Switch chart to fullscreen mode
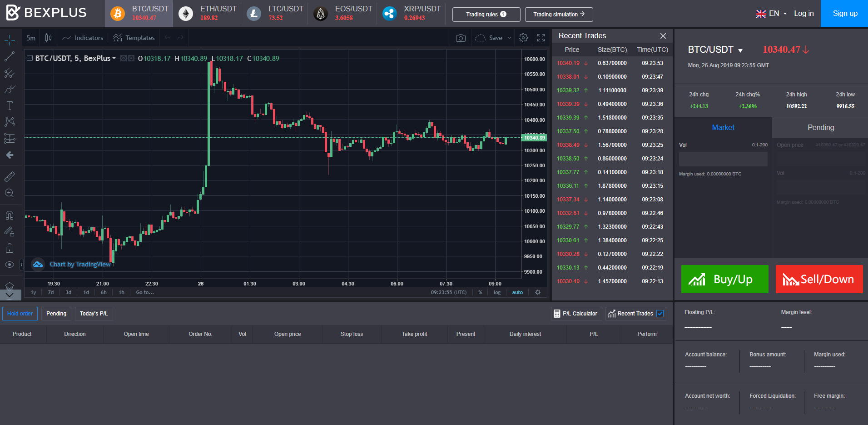Viewport: 868px width, 425px height. 541,38
